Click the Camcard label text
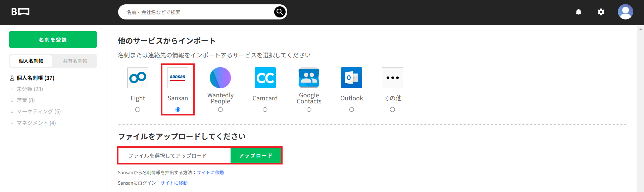Image resolution: width=644 pixels, height=192 pixels. (265, 98)
